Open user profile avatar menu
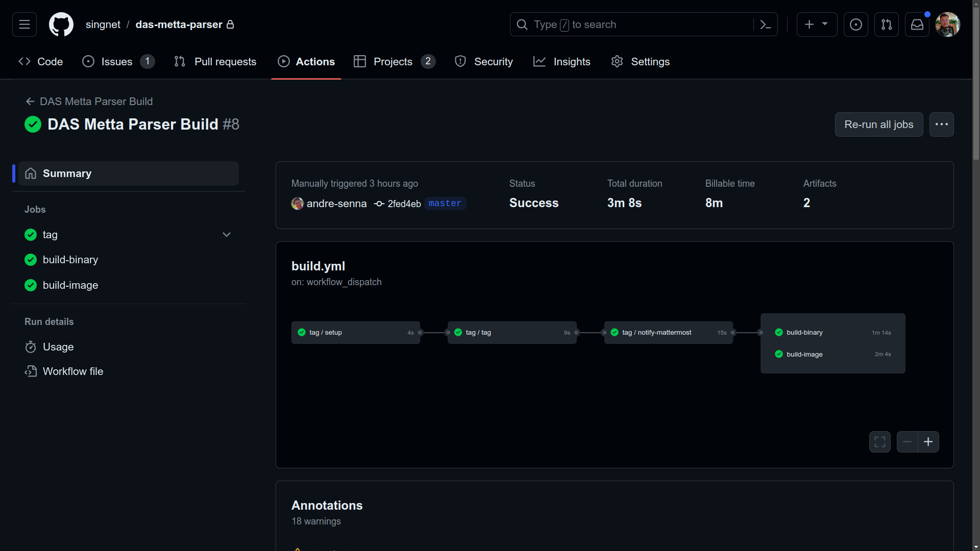980x551 pixels. (948, 24)
